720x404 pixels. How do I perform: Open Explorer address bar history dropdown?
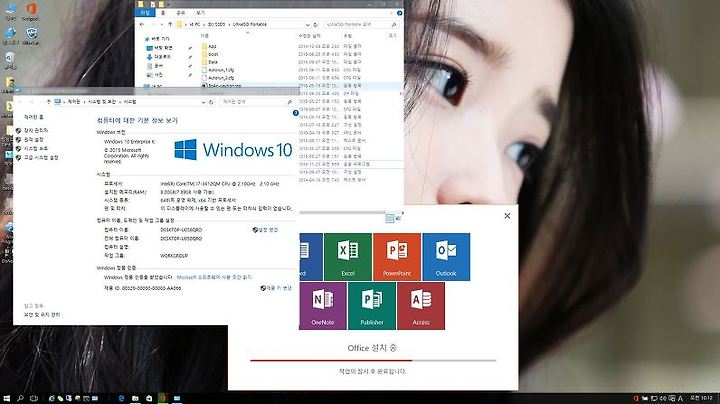[x=307, y=24]
